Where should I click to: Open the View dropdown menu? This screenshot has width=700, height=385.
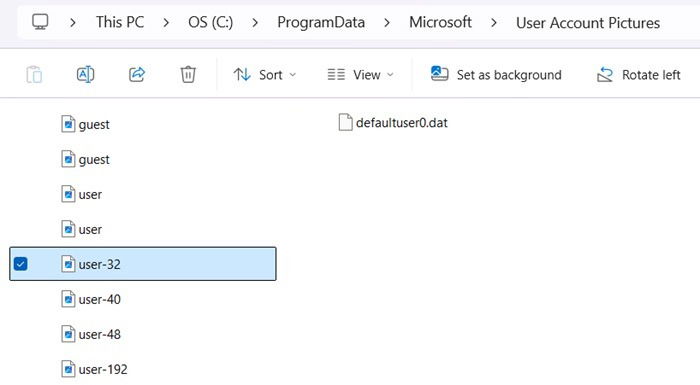coord(360,75)
